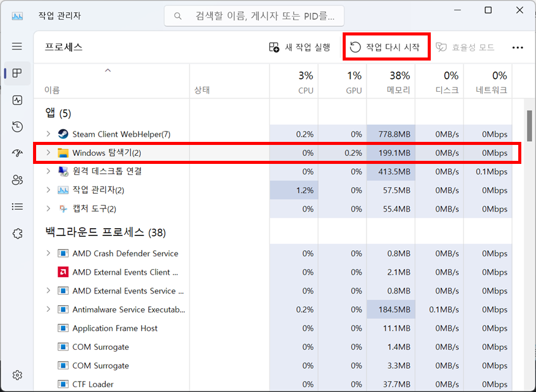Sort by the 메모리 column header
This screenshot has width=536, height=392.
(x=391, y=81)
